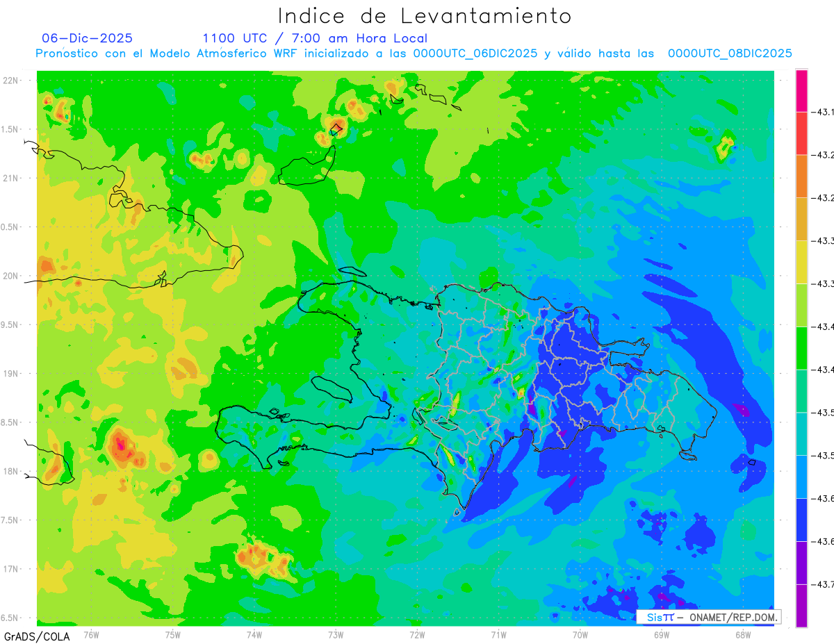Click the '17N' latitude label
Image resolution: width=834 pixels, height=644 pixels.
(x=10, y=568)
